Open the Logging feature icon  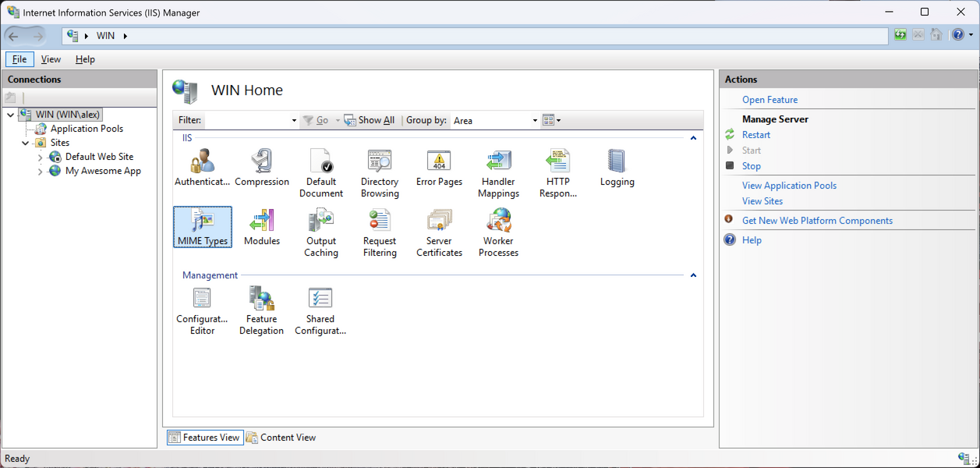pos(617,168)
